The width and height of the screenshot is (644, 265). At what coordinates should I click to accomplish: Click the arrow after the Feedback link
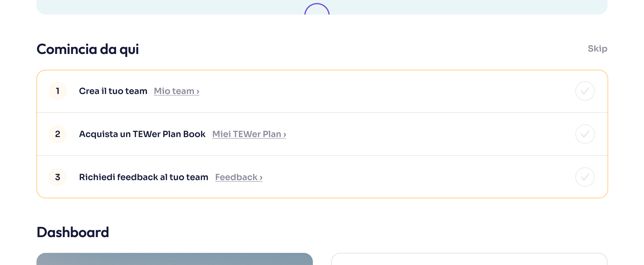click(261, 178)
